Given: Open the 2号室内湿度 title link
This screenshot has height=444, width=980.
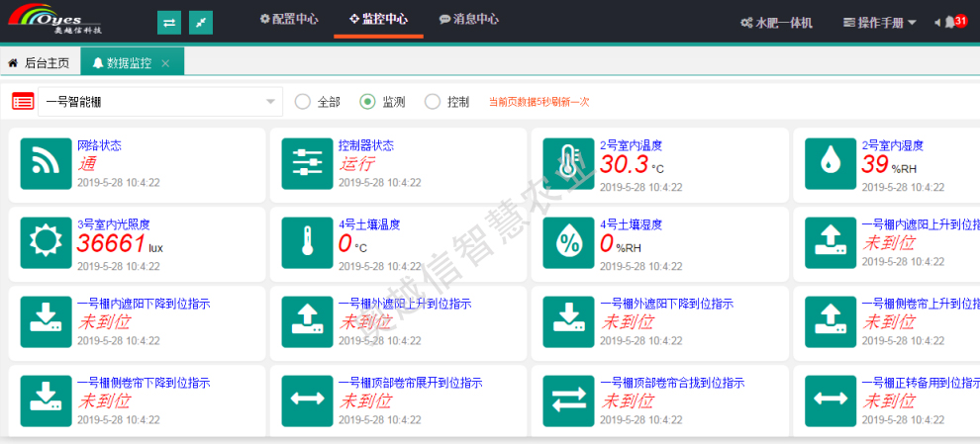Looking at the screenshot, I should click(893, 145).
